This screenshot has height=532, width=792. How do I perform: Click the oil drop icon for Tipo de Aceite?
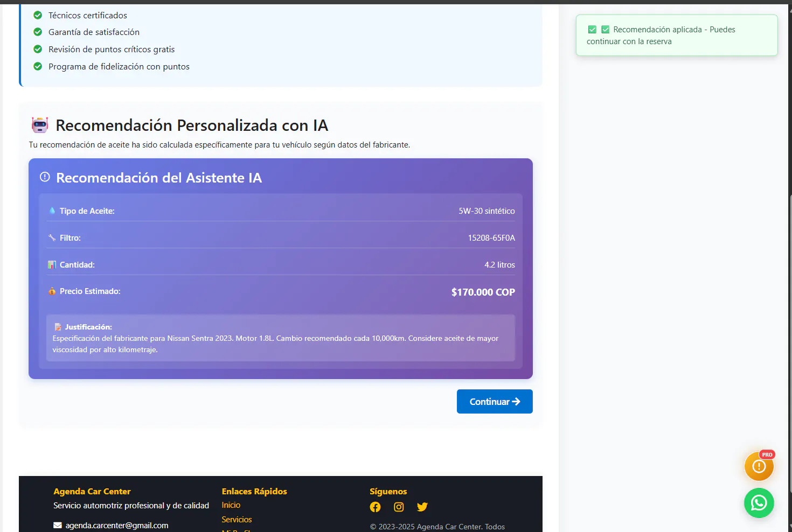click(x=52, y=211)
